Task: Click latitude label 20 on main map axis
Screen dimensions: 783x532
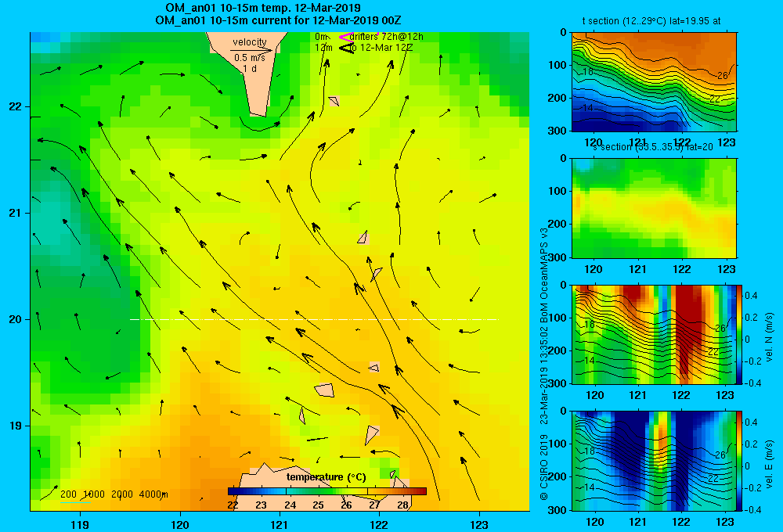Action: [16, 319]
